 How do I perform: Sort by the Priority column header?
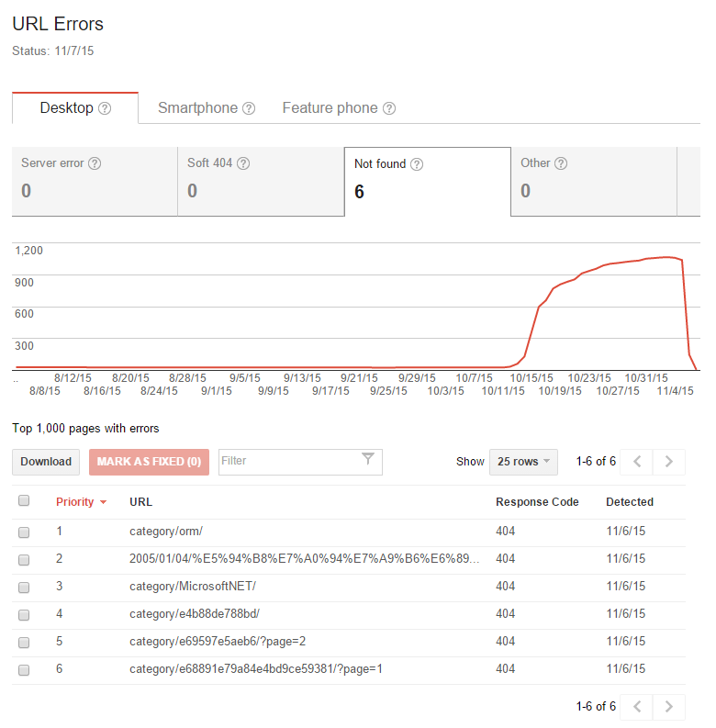pos(75,502)
